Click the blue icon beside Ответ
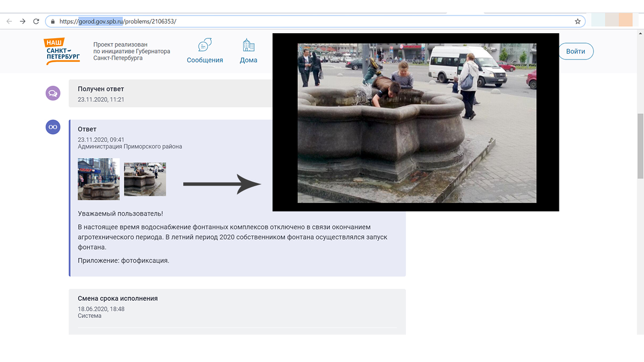 [x=53, y=127]
